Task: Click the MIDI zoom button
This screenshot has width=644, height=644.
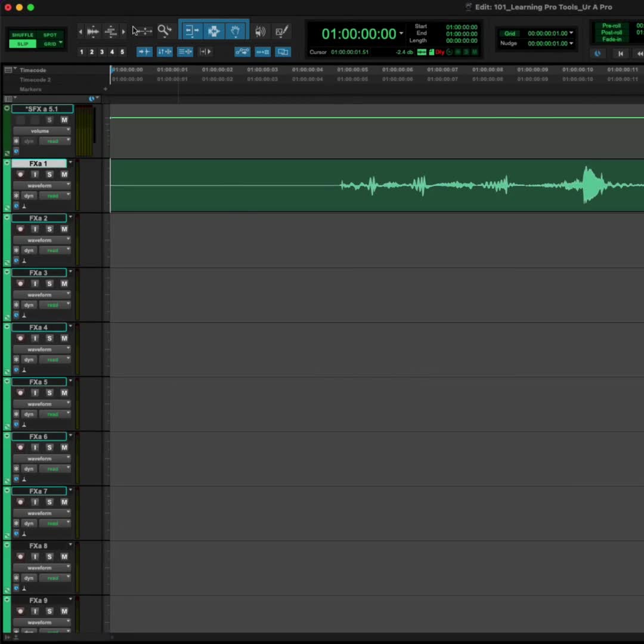Action: (x=110, y=31)
